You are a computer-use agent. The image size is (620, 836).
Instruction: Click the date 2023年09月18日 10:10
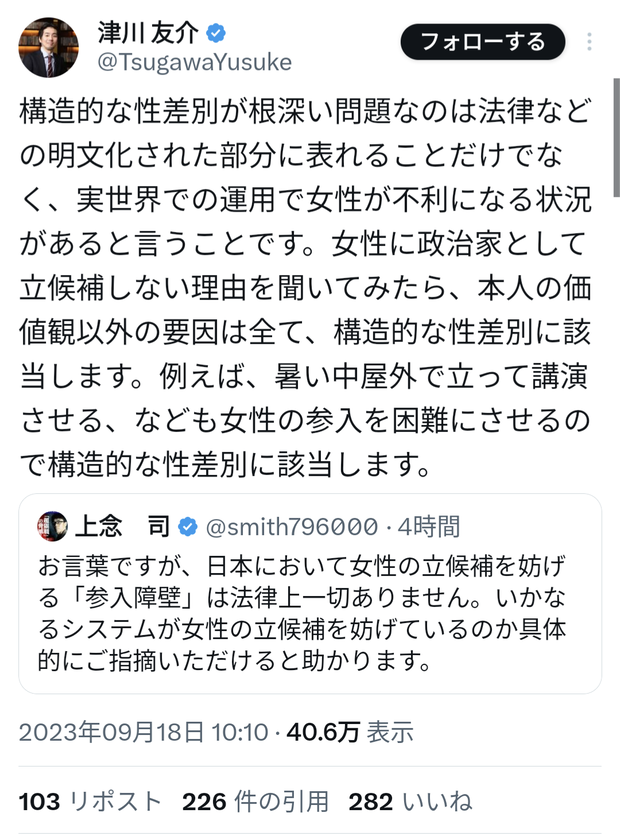(147, 732)
